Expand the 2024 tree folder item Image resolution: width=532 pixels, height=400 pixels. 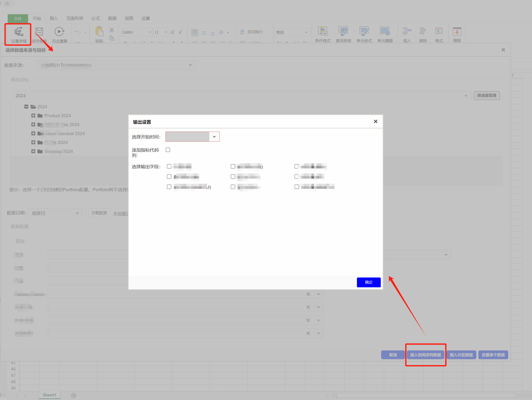(26, 107)
